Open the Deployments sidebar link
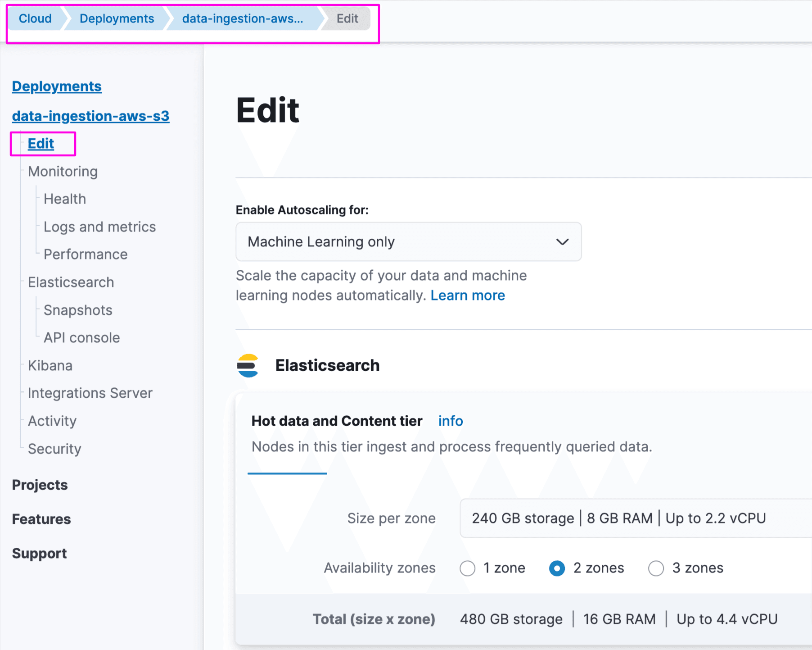Image resolution: width=812 pixels, height=650 pixels. 57,86
